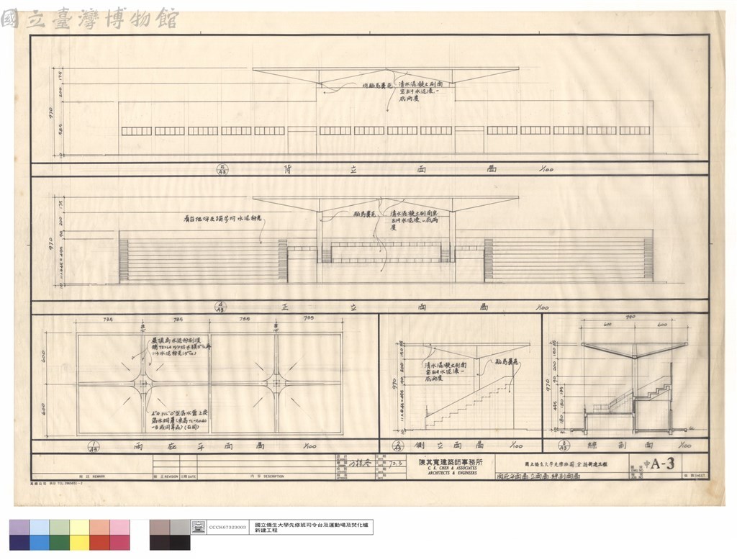Select the medium gray swatch
This screenshot has height=560, width=737.
point(180,527)
